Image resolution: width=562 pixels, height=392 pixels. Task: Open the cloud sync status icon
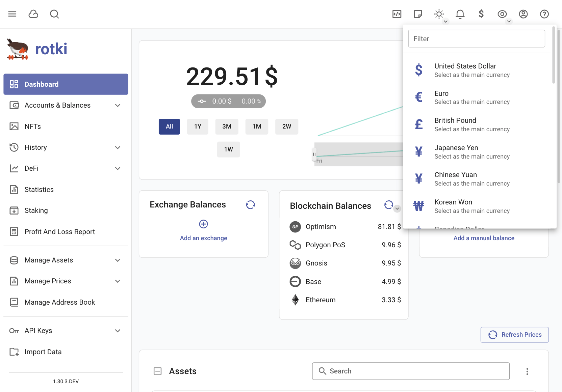[33, 14]
